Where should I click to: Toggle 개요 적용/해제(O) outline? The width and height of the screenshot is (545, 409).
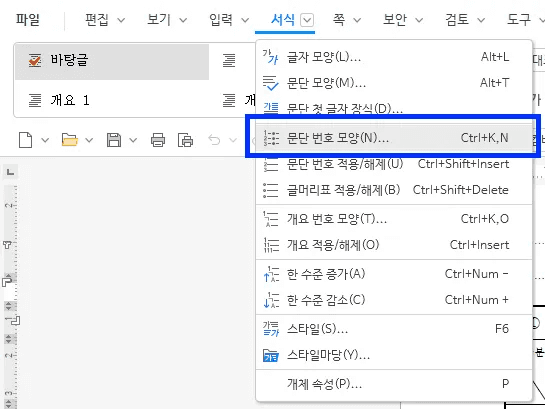pyautogui.click(x=394, y=245)
